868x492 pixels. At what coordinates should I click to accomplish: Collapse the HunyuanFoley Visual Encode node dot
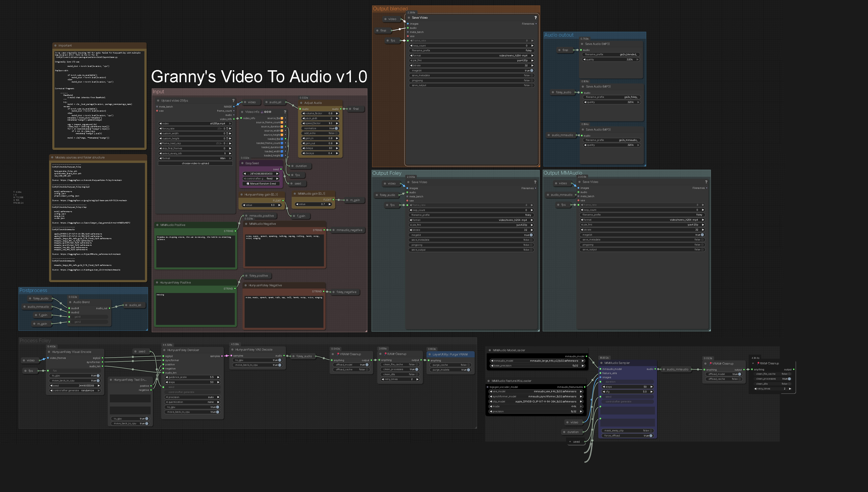(49, 352)
